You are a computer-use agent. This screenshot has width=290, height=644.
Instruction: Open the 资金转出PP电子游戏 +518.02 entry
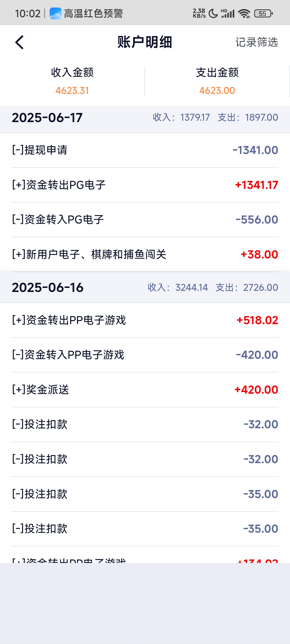pos(145,320)
